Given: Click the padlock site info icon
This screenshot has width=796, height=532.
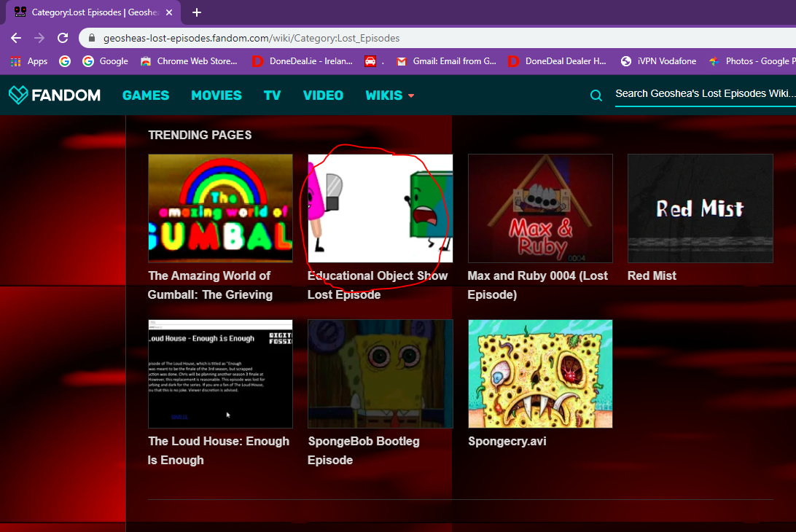Looking at the screenshot, I should [x=92, y=38].
